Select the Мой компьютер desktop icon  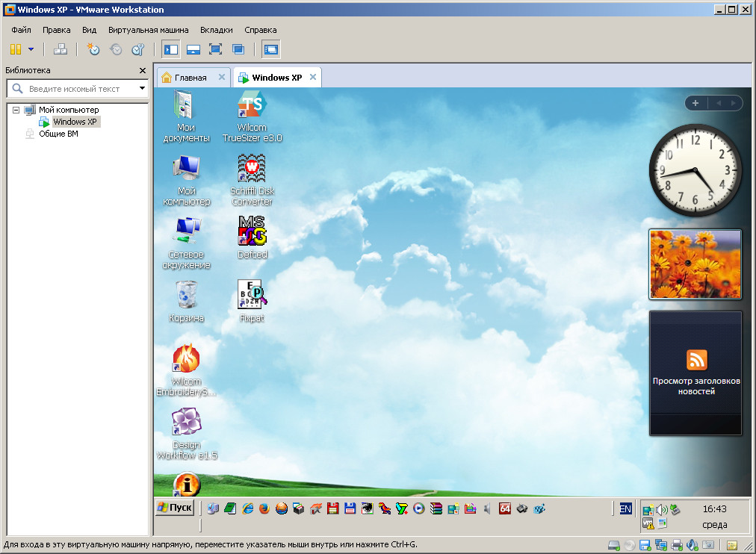coord(187,181)
